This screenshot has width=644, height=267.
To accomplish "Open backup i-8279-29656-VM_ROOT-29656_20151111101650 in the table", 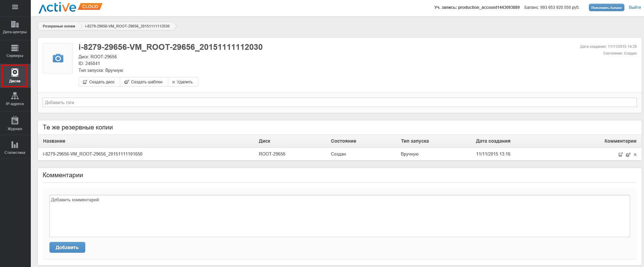I will pyautogui.click(x=93, y=154).
